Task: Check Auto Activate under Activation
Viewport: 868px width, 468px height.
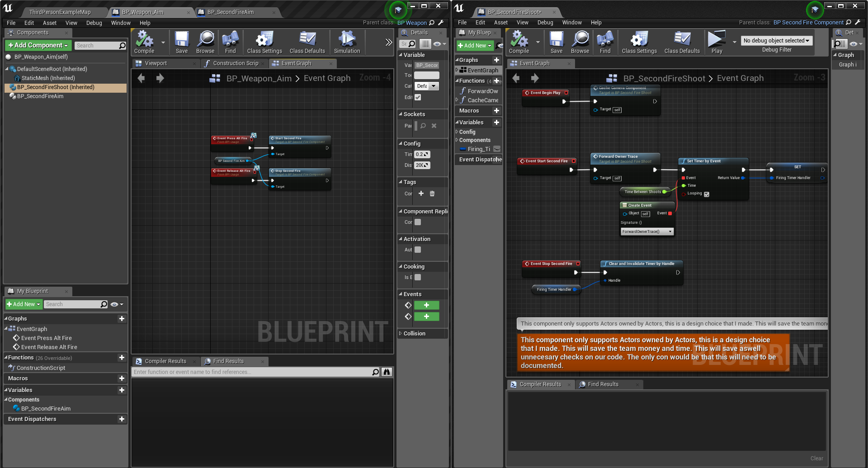Action: (417, 250)
